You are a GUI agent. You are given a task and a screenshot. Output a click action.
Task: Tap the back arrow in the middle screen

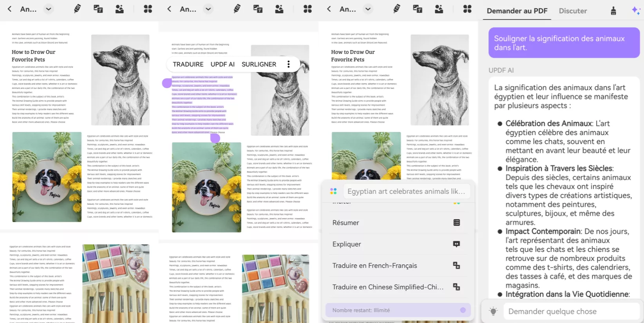point(169,9)
